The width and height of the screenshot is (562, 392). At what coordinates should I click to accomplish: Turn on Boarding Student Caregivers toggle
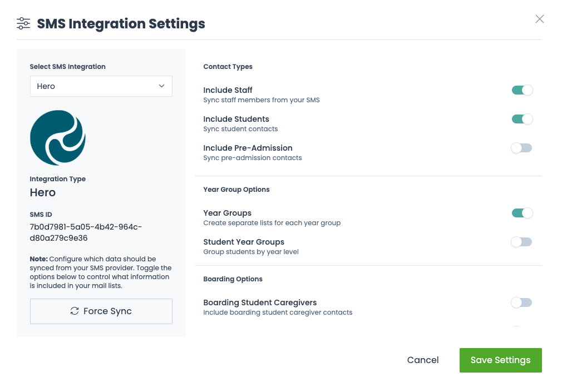[522, 302]
